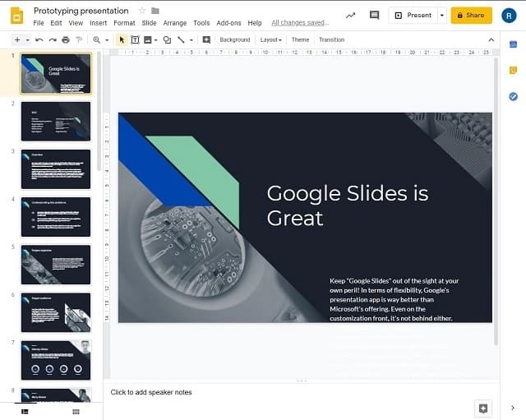Open the Tasks side panel icon
The image size is (526, 420).
[x=513, y=97]
